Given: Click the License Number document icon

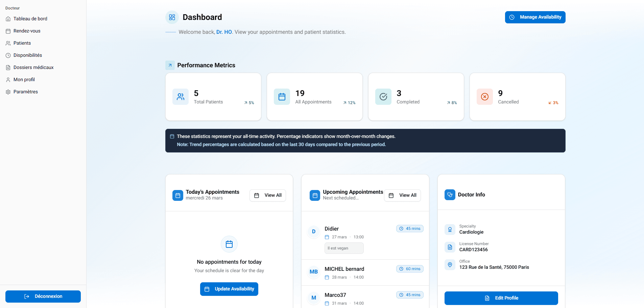Looking at the screenshot, I should tap(450, 247).
